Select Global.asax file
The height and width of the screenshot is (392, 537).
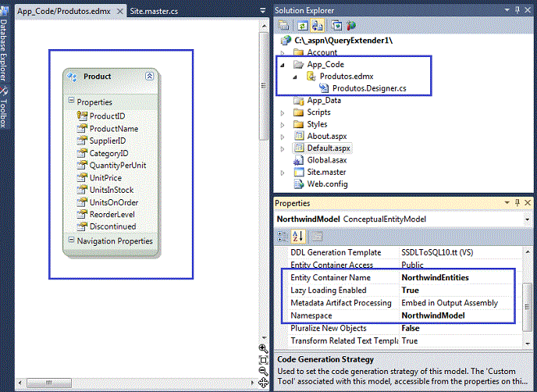point(327,160)
